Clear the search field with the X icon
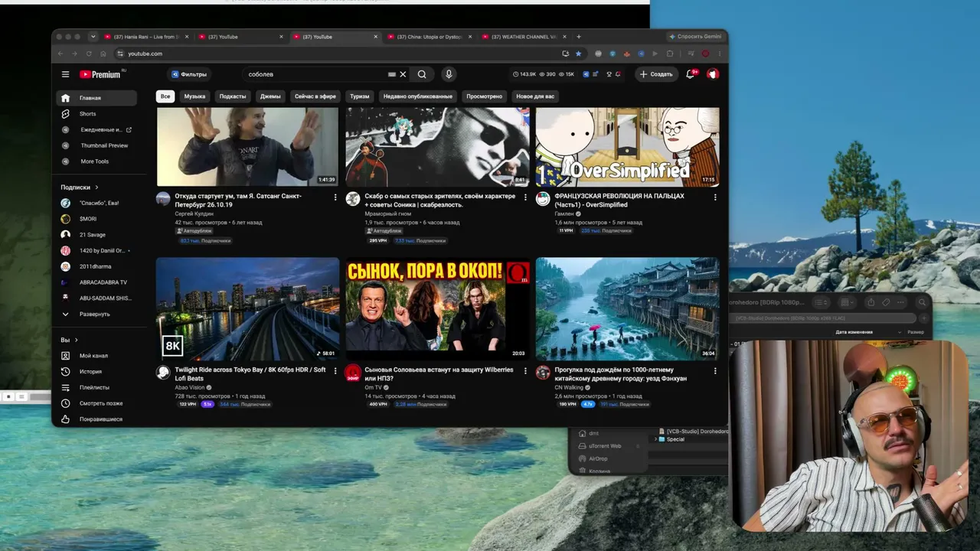Screen dimensions: 980x551 pos(403,74)
